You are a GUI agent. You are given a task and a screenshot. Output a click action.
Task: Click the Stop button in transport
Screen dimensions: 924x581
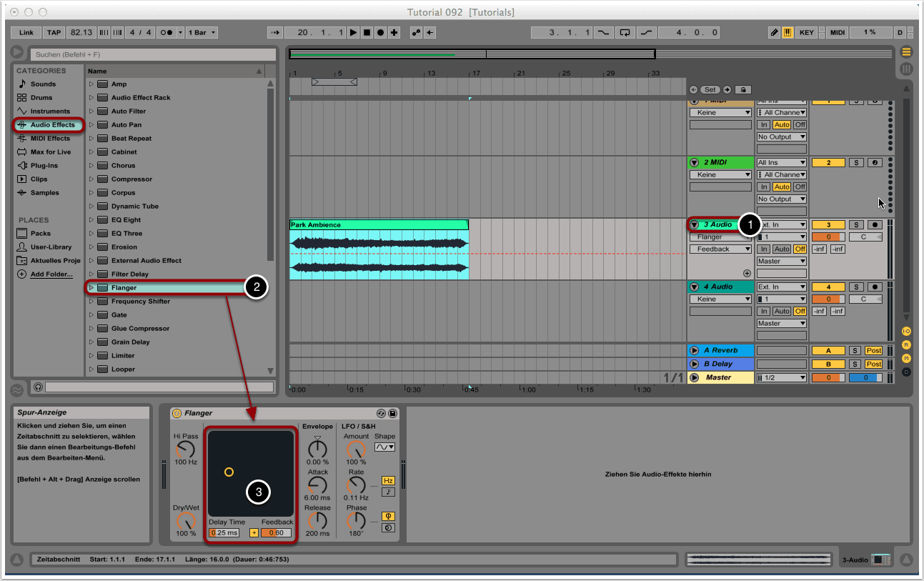[367, 33]
